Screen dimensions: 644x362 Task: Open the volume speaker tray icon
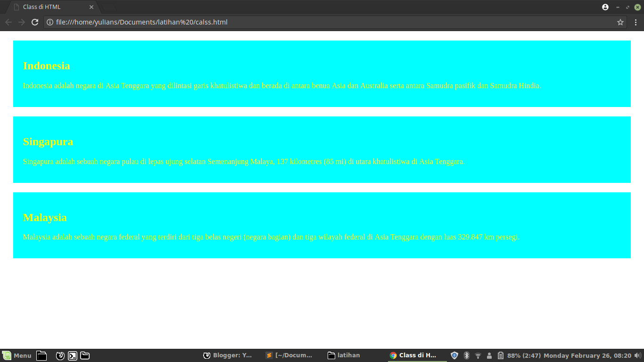638,355
